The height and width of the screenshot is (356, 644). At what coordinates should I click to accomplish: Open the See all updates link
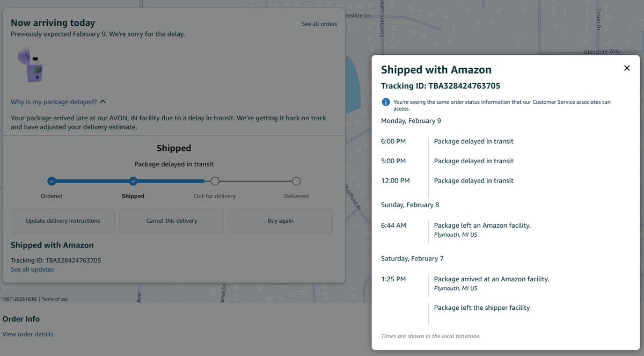[32, 270]
